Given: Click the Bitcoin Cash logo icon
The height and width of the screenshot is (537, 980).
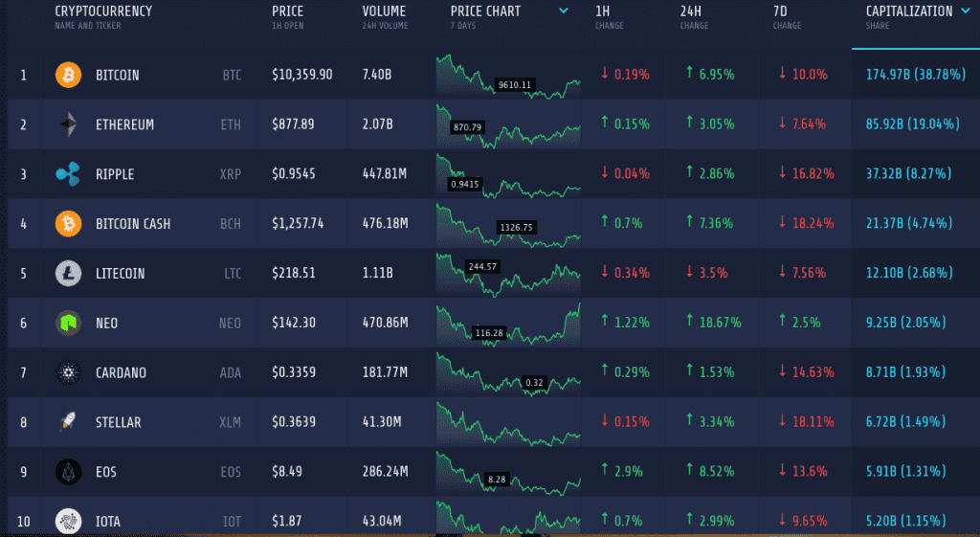Looking at the screenshot, I should click(x=68, y=224).
